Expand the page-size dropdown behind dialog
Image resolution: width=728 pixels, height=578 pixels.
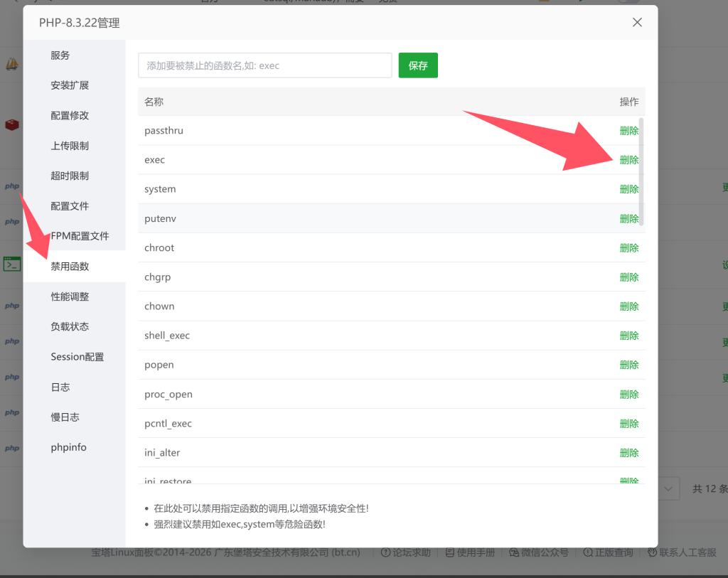pyautogui.click(x=668, y=488)
